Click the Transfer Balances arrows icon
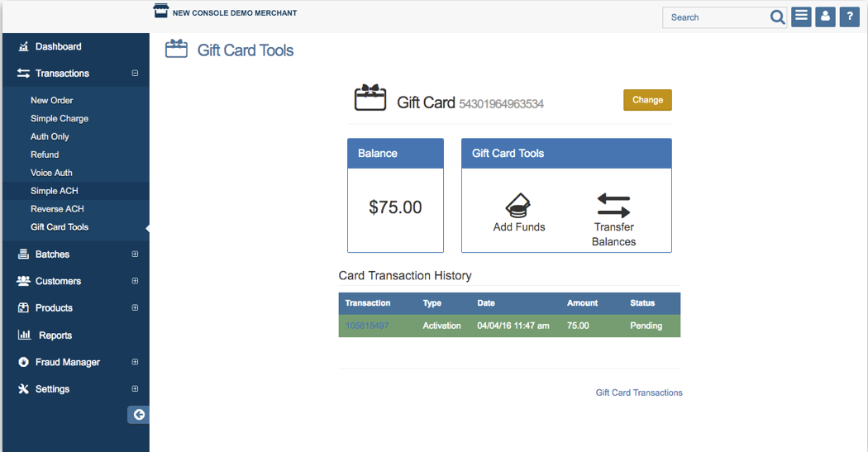 pos(613,205)
